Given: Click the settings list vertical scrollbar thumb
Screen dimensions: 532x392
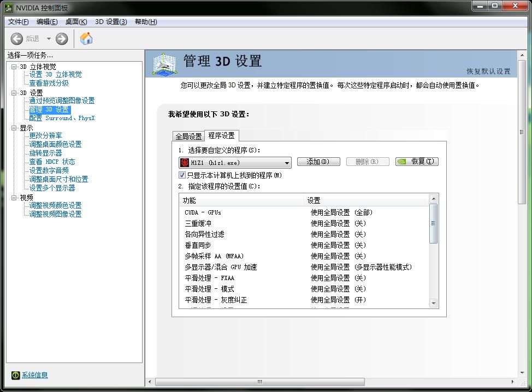Looking at the screenshot, I should click(x=433, y=223).
